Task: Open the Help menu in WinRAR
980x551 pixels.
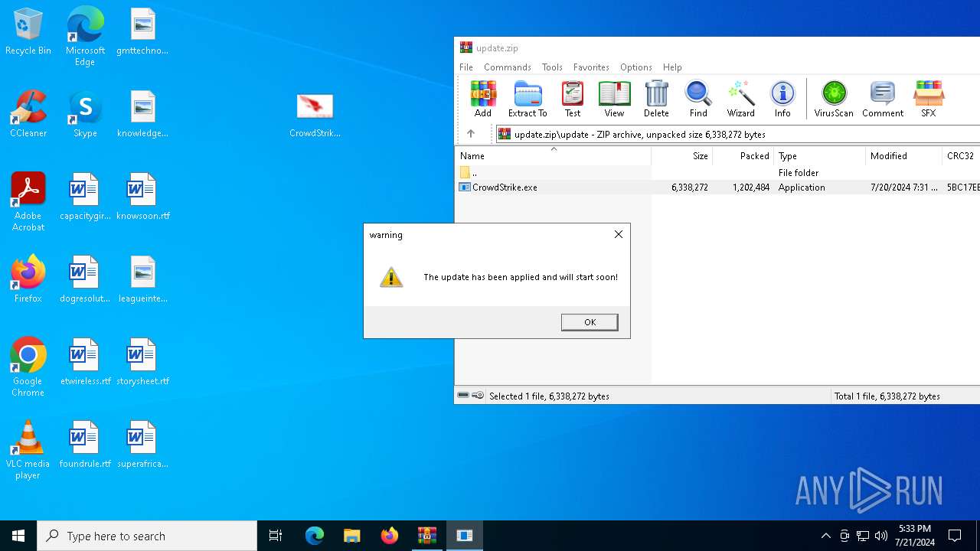Action: 672,67
